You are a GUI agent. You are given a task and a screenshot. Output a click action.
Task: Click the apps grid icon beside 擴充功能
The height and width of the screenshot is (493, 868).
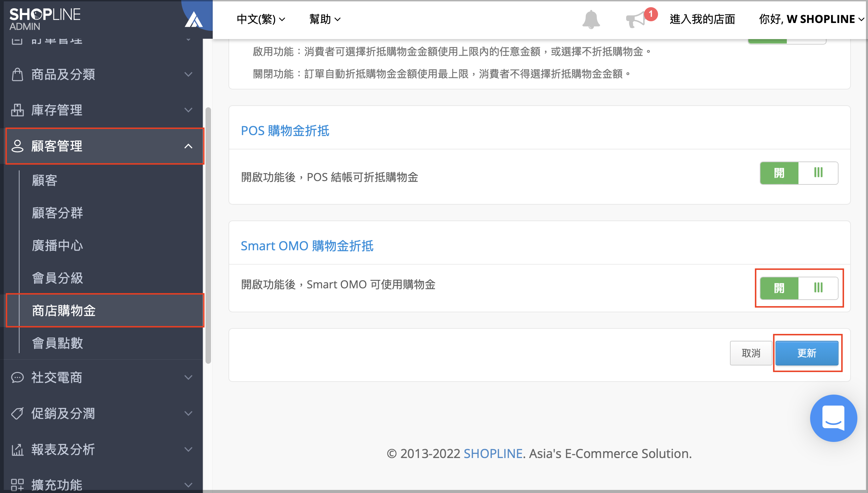coord(17,485)
